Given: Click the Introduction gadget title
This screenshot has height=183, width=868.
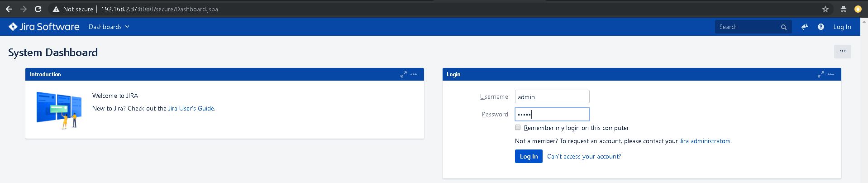Looking at the screenshot, I should [45, 74].
